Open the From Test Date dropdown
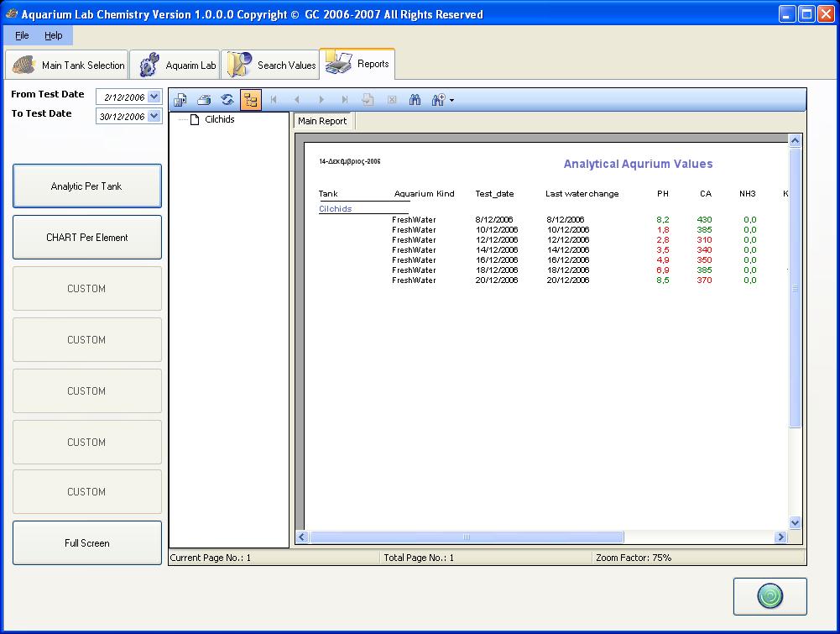This screenshot has height=634, width=840. point(154,97)
